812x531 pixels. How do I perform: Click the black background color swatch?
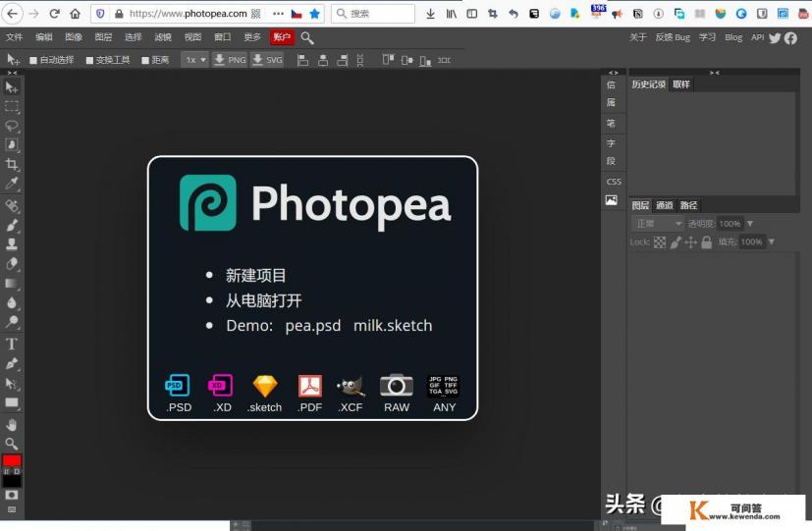pos(12,481)
